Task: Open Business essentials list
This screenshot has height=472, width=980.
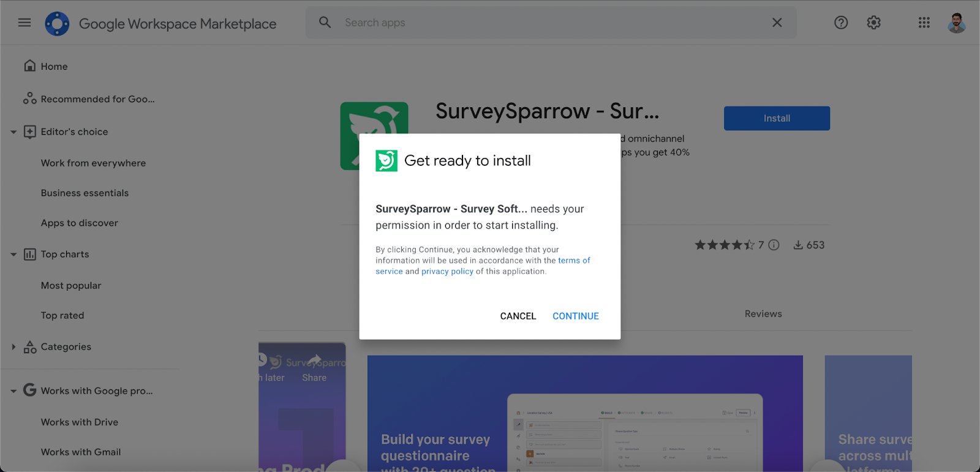Action: pyautogui.click(x=85, y=193)
